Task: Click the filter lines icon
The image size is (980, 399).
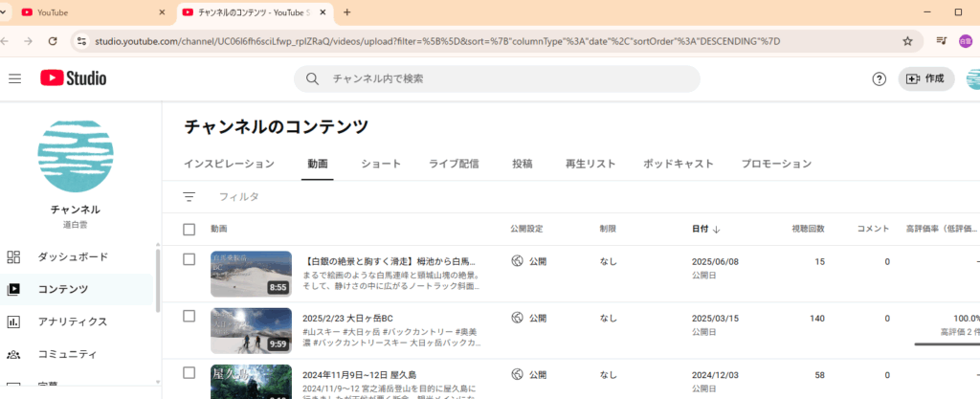Action: (x=189, y=196)
